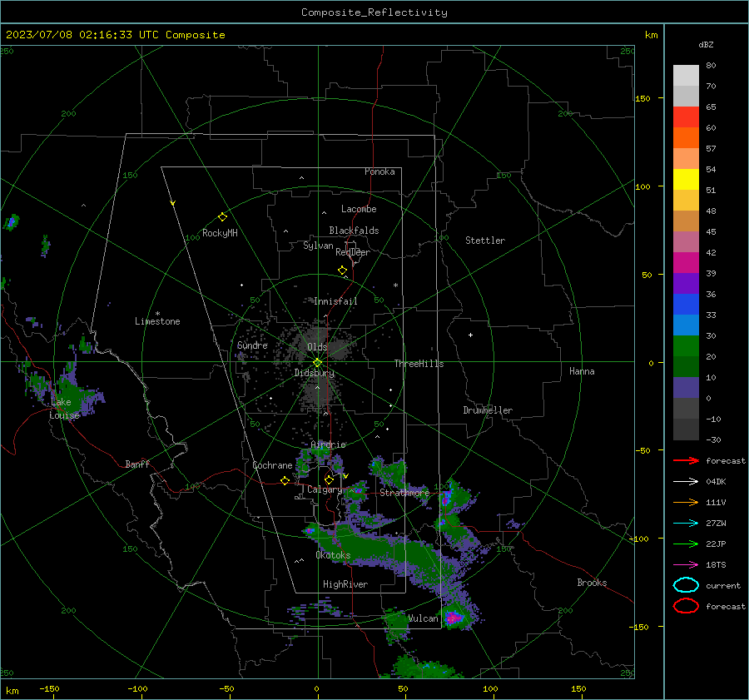
Task: Click the white star marker near Limestone
Action: (157, 314)
